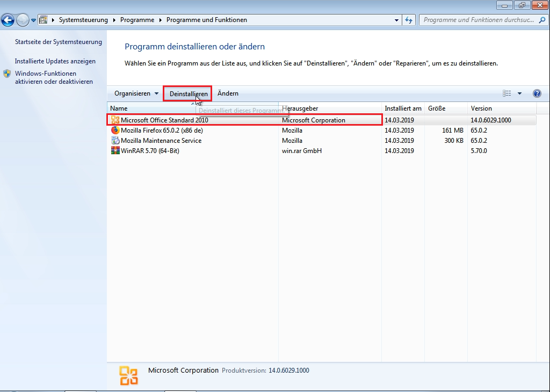Open the Organisieren menu
The image size is (550, 392).
point(136,93)
